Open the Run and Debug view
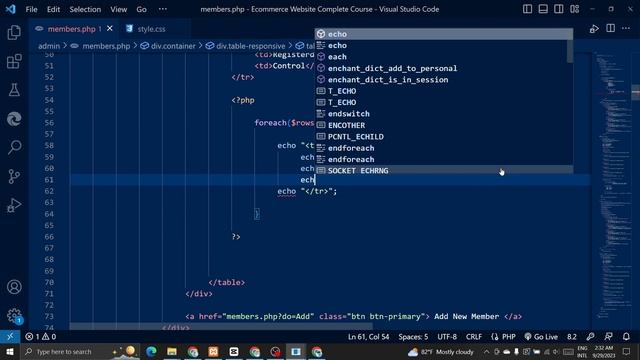 (x=14, y=205)
